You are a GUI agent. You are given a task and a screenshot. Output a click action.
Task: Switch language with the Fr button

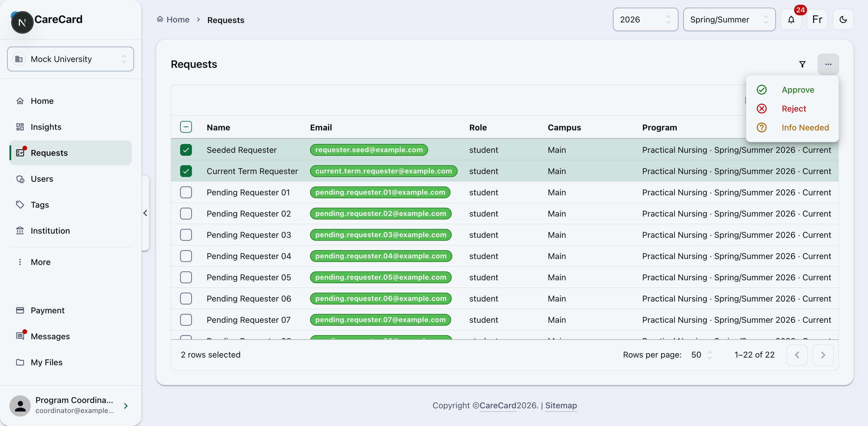pos(817,19)
